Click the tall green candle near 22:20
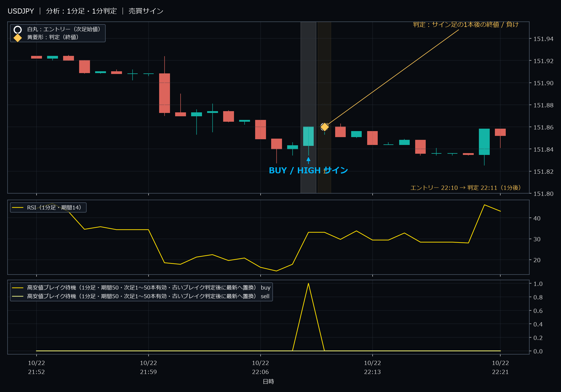The height and width of the screenshot is (392, 561). click(484, 142)
